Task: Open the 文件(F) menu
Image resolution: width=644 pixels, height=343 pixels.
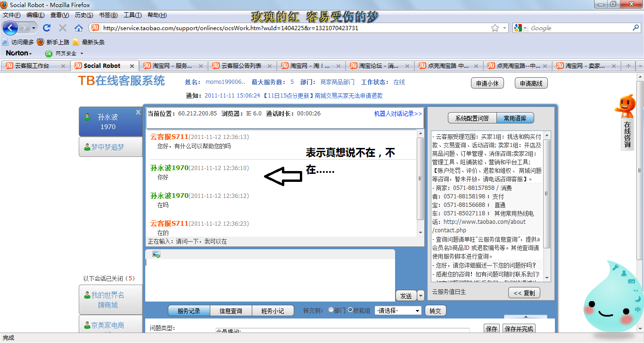Action: (x=12, y=15)
